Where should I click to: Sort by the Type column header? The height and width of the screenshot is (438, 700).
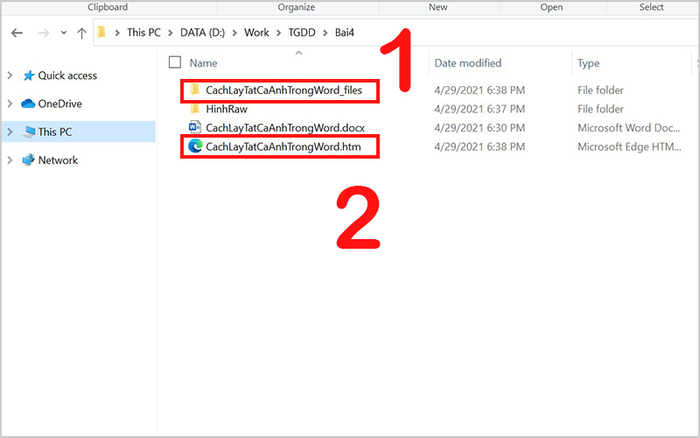click(x=588, y=63)
